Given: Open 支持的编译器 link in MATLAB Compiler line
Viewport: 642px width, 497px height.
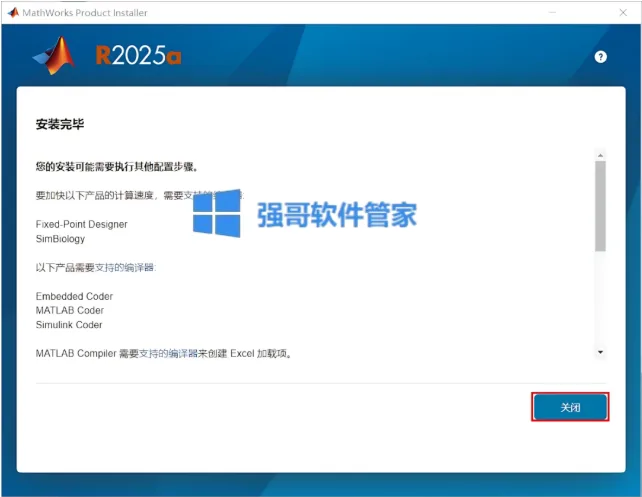Looking at the screenshot, I should click(168, 353).
